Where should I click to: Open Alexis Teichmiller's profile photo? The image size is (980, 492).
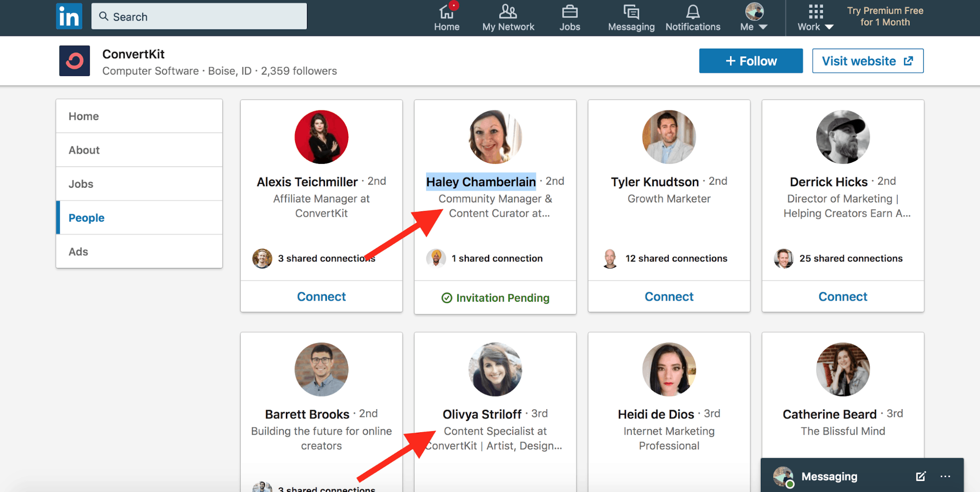[322, 137]
